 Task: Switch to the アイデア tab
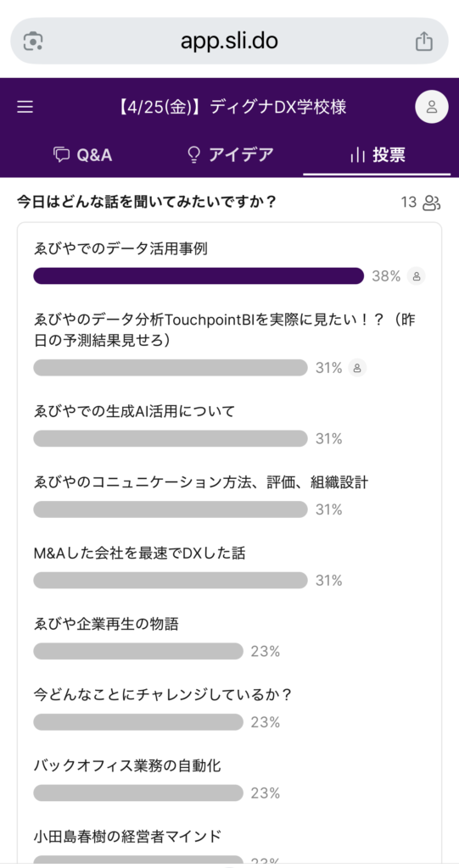tap(229, 155)
